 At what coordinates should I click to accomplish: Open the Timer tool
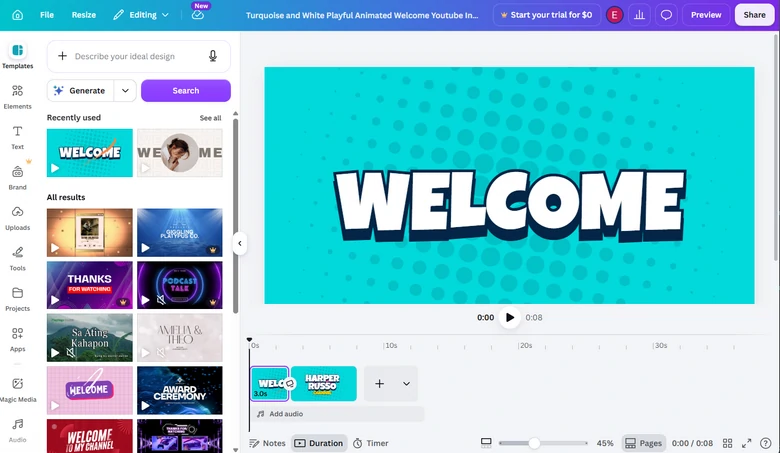(371, 443)
